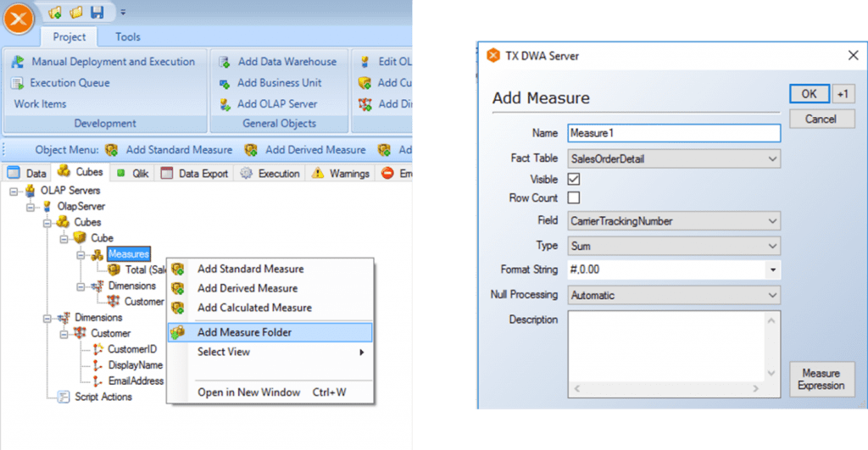Switch to the Qlik tab

point(132,173)
